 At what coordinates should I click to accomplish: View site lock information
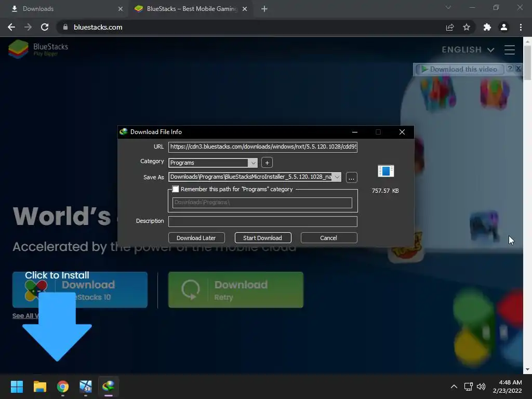(x=65, y=27)
